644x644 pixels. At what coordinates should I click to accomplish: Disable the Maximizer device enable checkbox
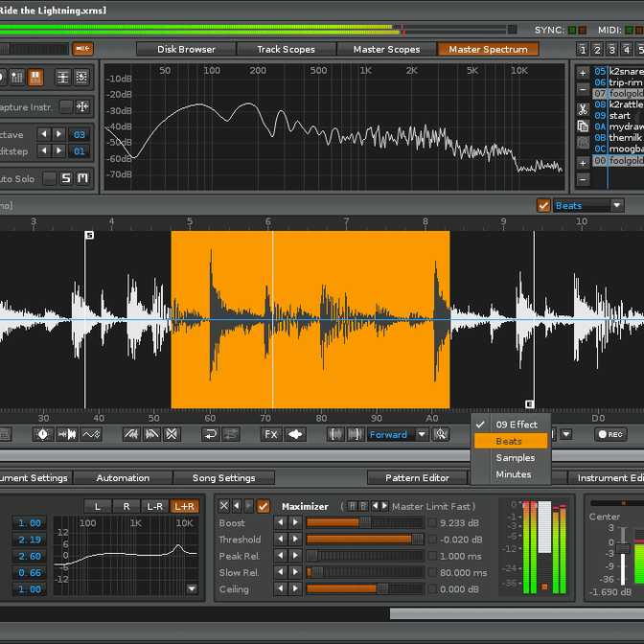click(x=263, y=506)
